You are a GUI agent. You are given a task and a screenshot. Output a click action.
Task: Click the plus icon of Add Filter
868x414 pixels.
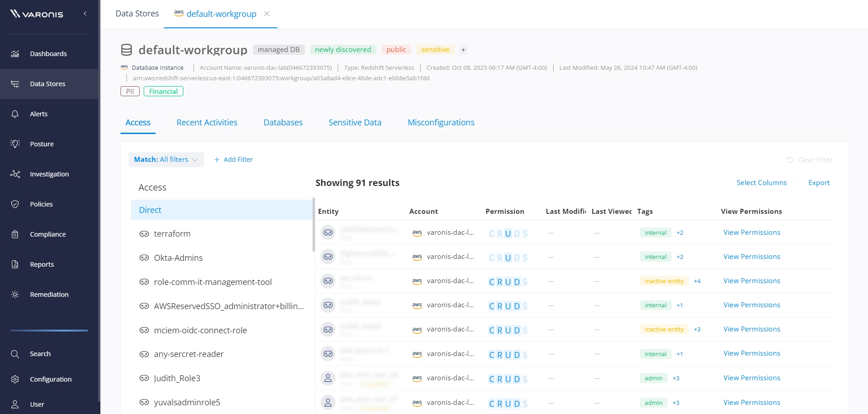click(217, 160)
